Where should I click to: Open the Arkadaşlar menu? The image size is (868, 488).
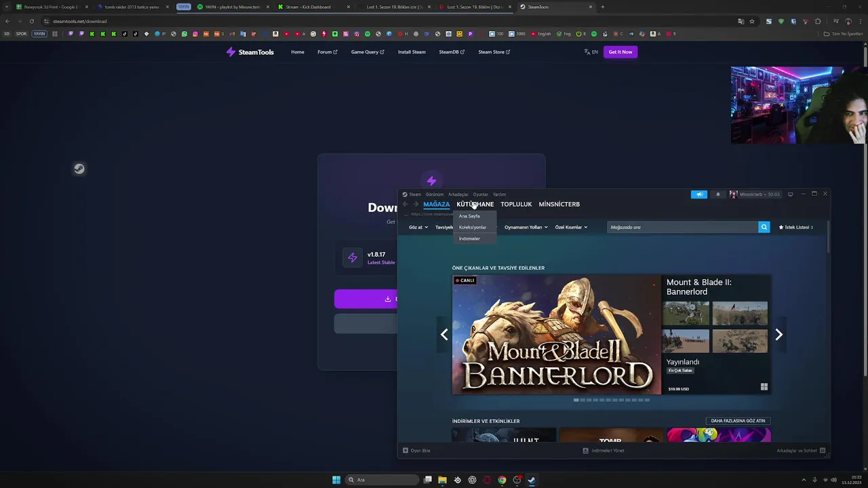pos(458,195)
